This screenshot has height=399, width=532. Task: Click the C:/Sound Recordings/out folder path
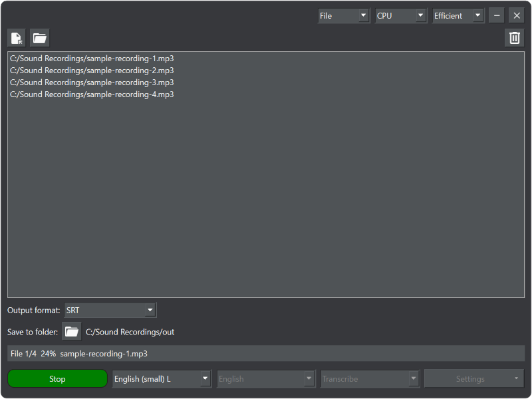point(130,332)
